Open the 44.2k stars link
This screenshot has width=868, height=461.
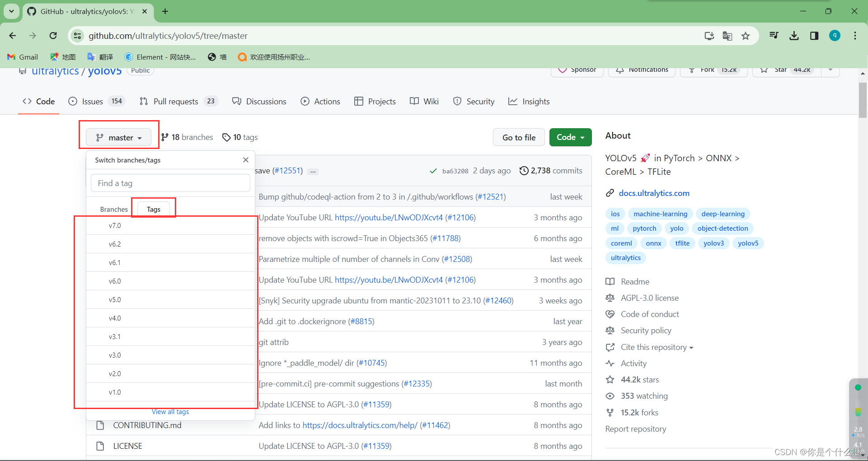tap(632, 380)
